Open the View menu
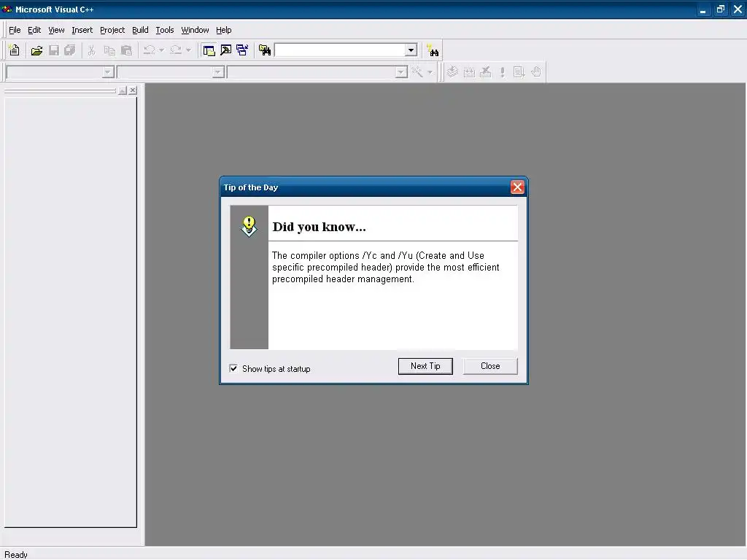Image resolution: width=747 pixels, height=560 pixels. coord(56,30)
